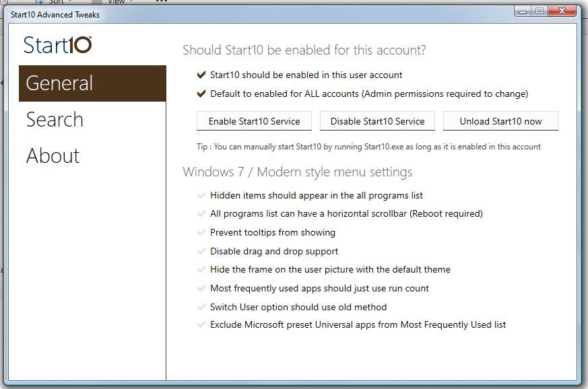Close the Start10 Advanced Tweaks window

click(562, 11)
